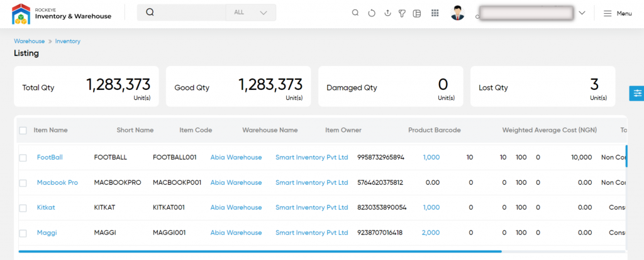The image size is (644, 260).
Task: Open the funnel filter icon
Action: (x=402, y=13)
